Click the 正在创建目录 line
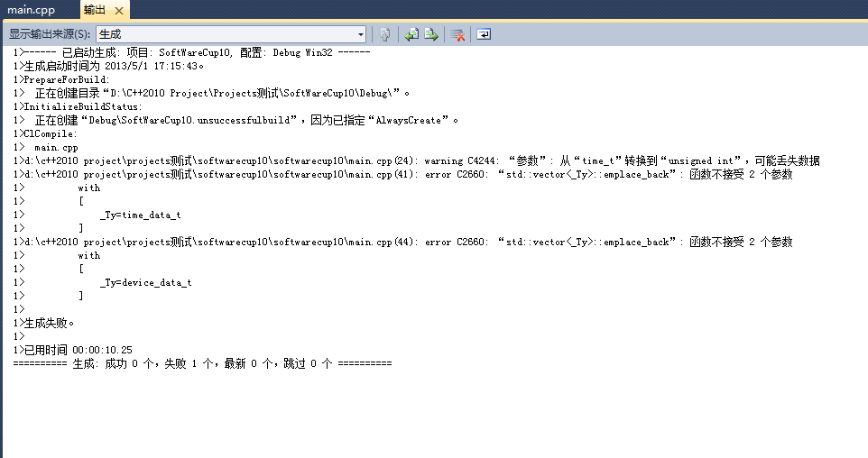The image size is (868, 458). 211,93
